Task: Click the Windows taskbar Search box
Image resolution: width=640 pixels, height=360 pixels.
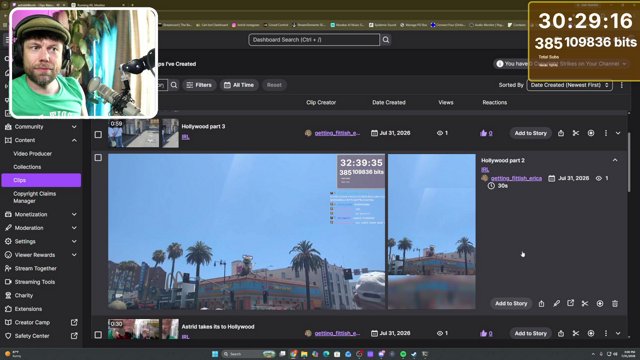Action: tap(249, 354)
